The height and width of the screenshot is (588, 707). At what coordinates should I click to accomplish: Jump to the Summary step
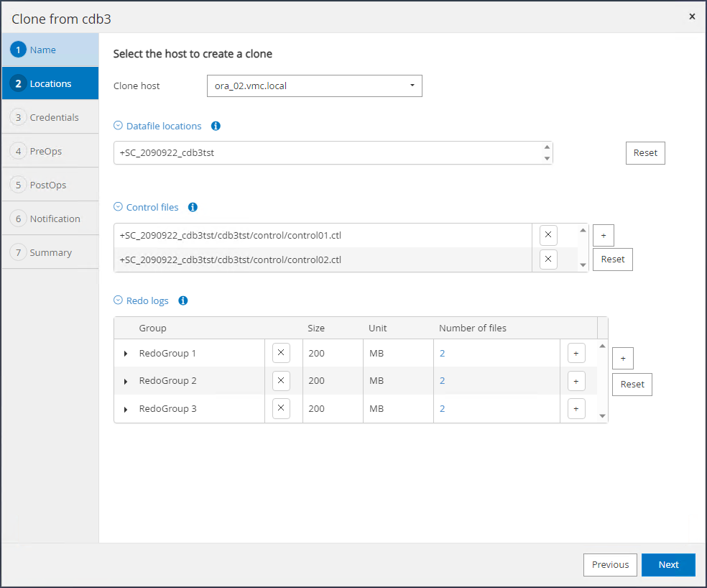[50, 252]
